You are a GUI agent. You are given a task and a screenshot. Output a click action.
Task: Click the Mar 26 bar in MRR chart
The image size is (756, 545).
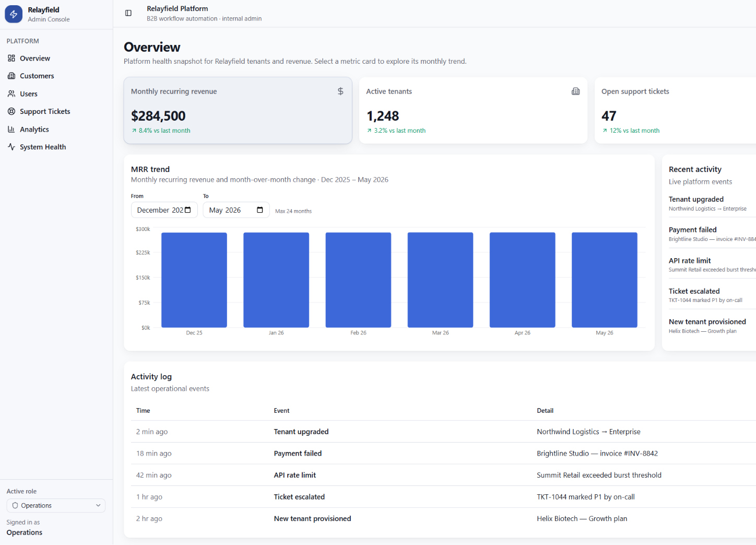click(x=440, y=280)
